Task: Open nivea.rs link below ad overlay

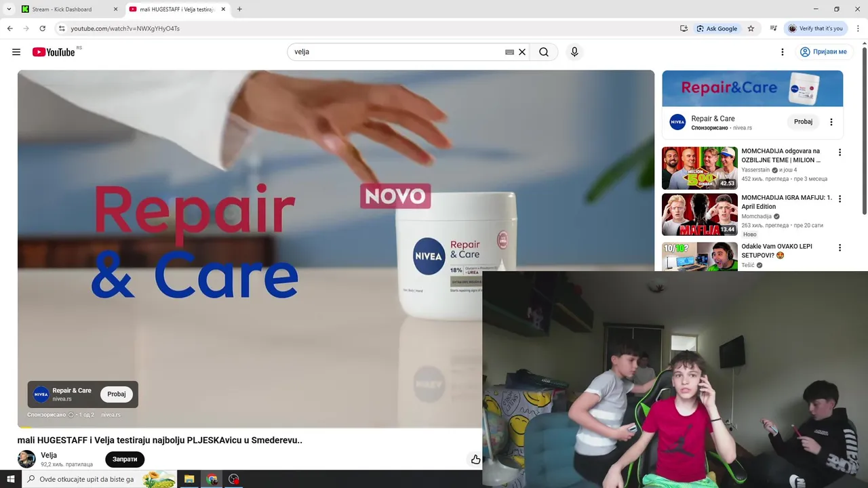Action: pos(111,415)
